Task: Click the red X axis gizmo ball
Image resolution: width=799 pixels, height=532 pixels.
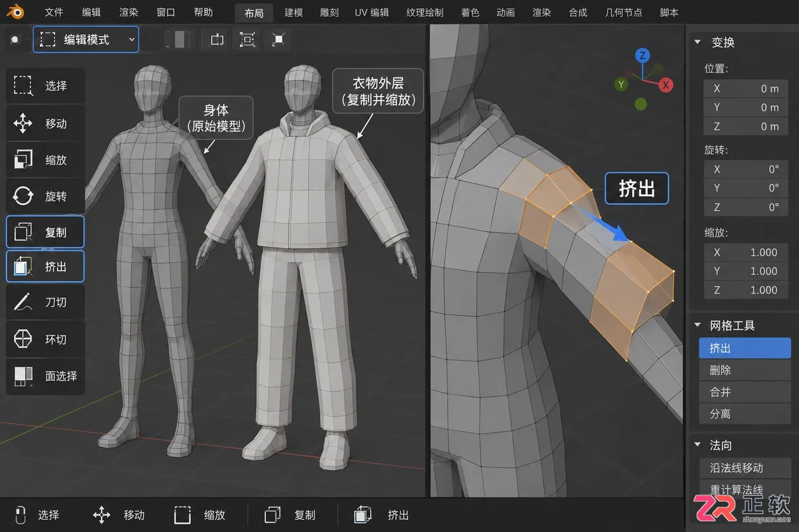Action: [667, 85]
